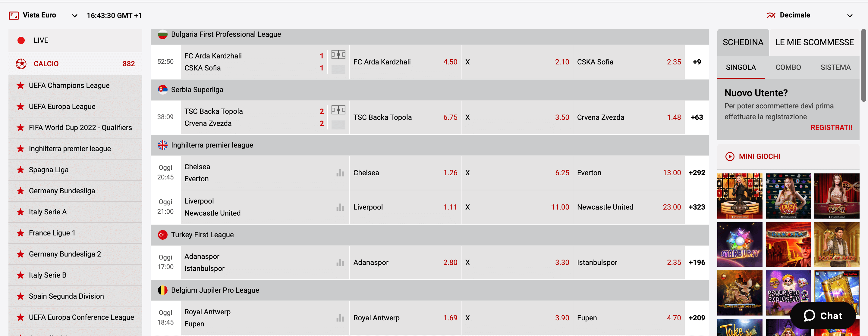Image resolution: width=868 pixels, height=336 pixels.
Task: Click the Turkey flag icon for Turkey First League
Action: pyautogui.click(x=163, y=235)
